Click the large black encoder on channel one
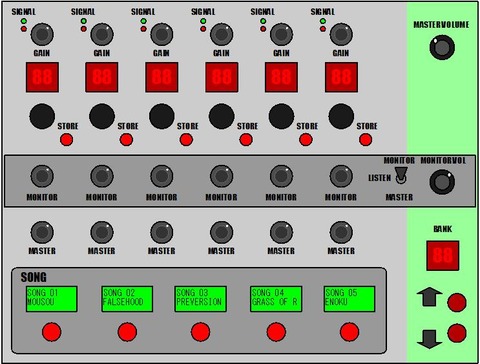 [x=42, y=116]
